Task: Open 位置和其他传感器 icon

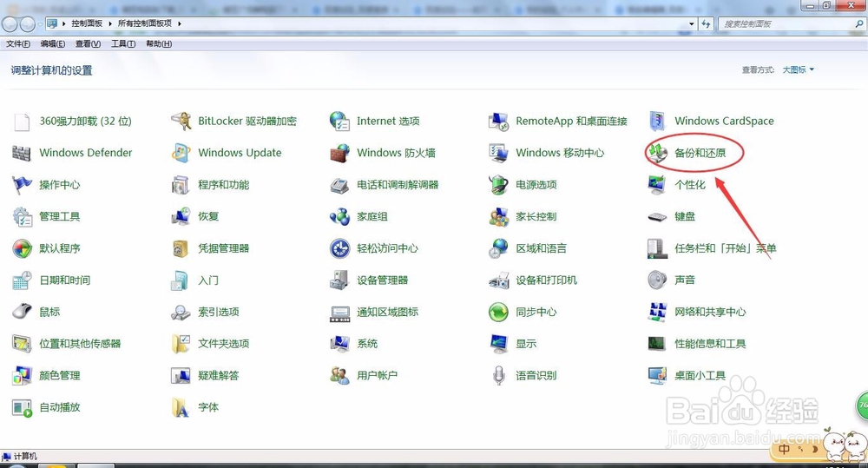Action: tap(23, 344)
